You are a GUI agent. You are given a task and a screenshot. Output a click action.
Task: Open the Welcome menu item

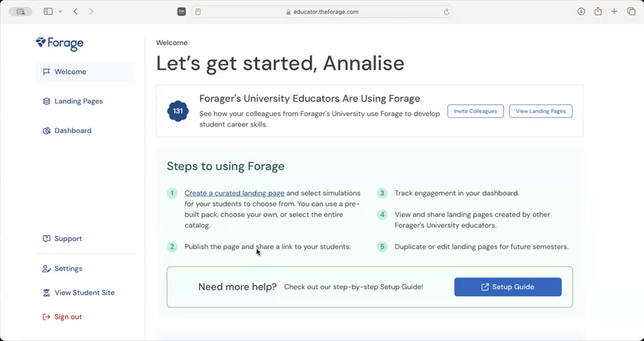click(x=85, y=72)
